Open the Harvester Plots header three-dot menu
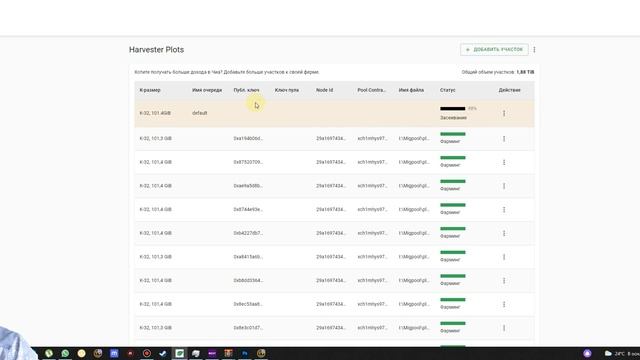This screenshot has width=640, height=360. (x=534, y=49)
